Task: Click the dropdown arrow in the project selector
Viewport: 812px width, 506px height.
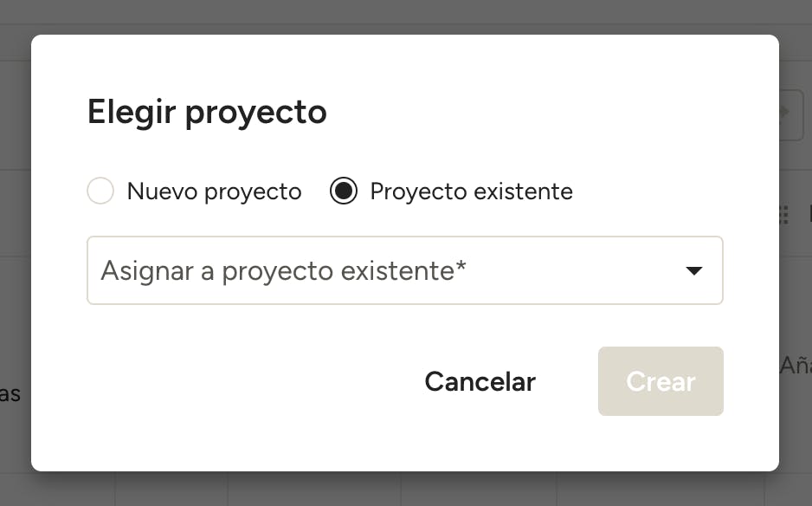Action: [693, 270]
